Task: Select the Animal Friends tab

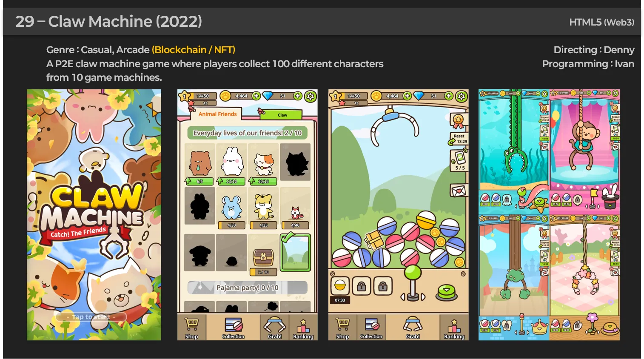Action: click(217, 114)
